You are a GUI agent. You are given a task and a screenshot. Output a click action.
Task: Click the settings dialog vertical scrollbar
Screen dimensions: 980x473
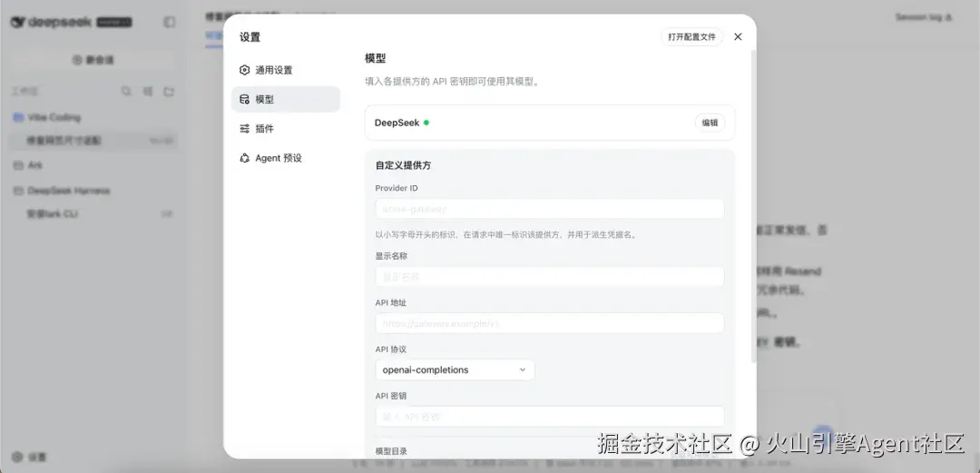point(753,206)
